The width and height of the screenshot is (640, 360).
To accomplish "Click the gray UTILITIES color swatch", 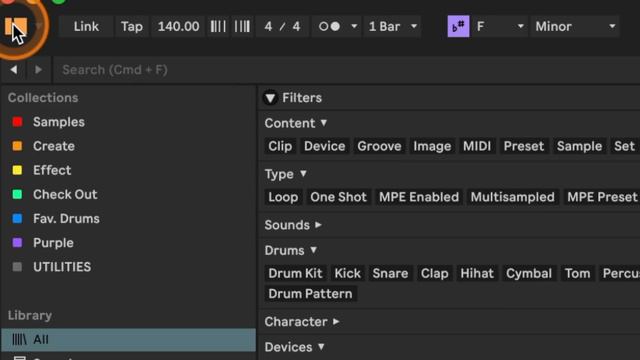I will click(17, 267).
